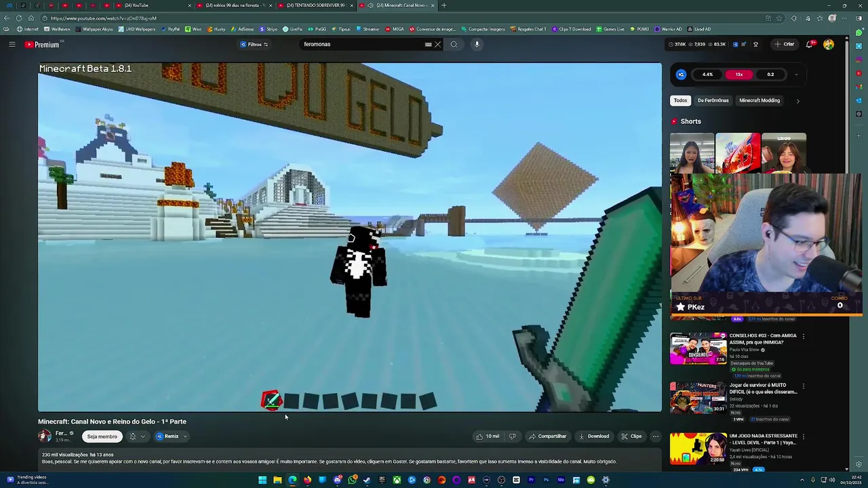Screen dimensions: 868x488
Task: Expand the vidIQ stats panel chevron
Action: (x=796, y=75)
